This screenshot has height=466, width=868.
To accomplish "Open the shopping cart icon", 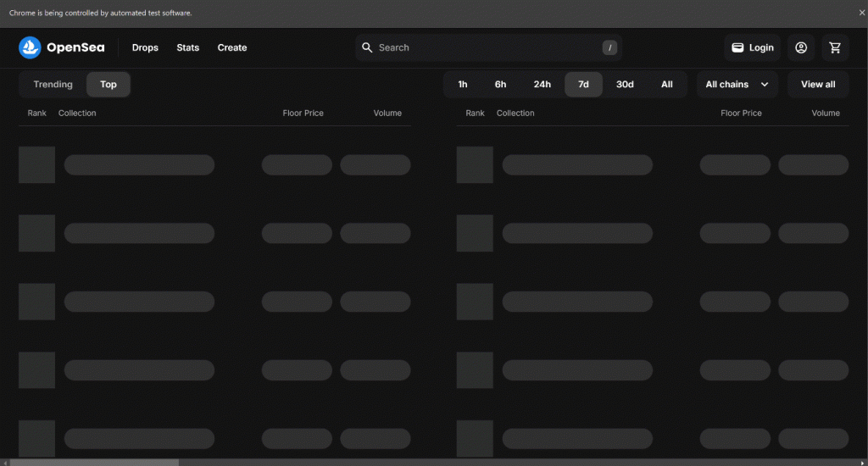I will coord(835,48).
